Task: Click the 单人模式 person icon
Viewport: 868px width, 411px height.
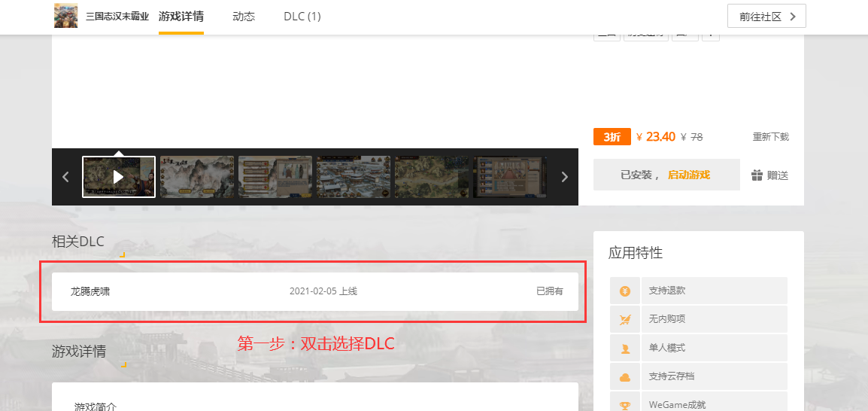Action: tap(625, 349)
